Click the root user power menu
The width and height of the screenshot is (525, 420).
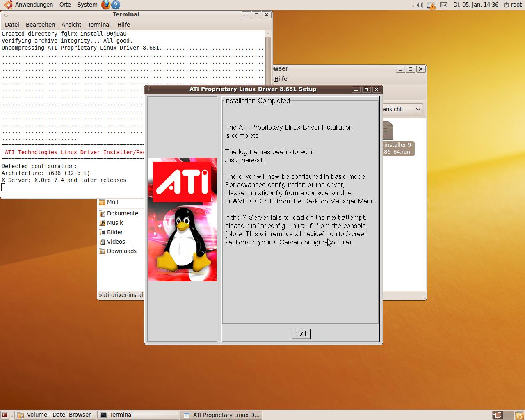point(513,5)
